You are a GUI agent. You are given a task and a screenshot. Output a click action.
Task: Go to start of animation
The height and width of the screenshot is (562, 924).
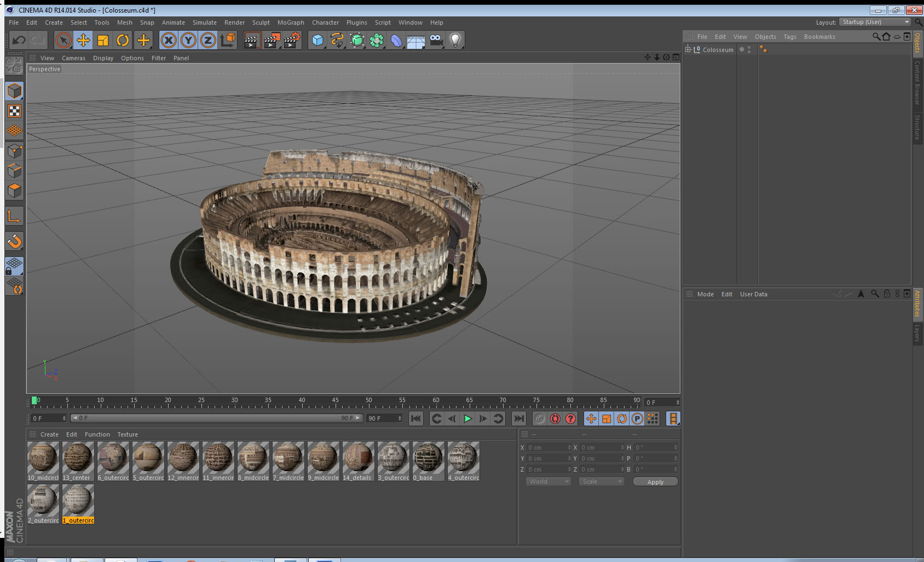[416, 418]
